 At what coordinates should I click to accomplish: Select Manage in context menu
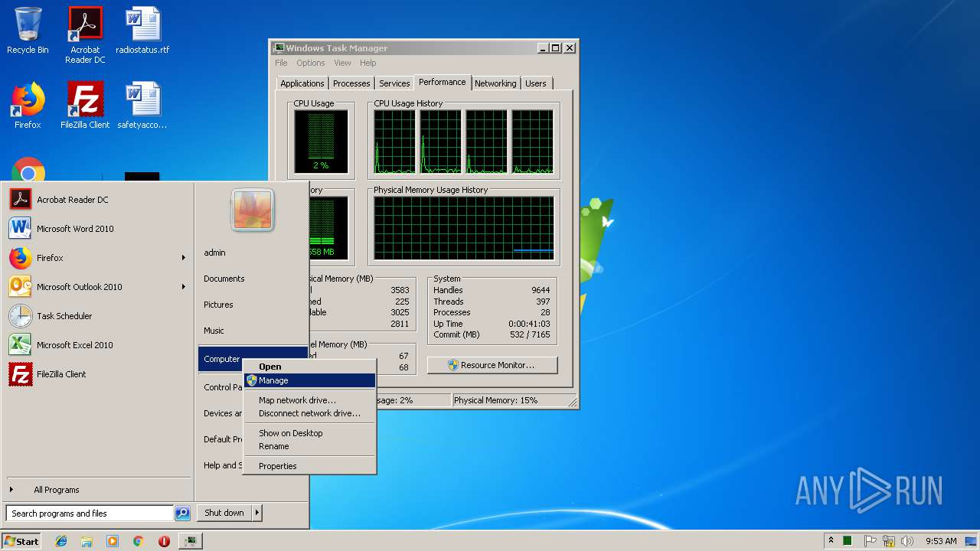[x=309, y=380]
